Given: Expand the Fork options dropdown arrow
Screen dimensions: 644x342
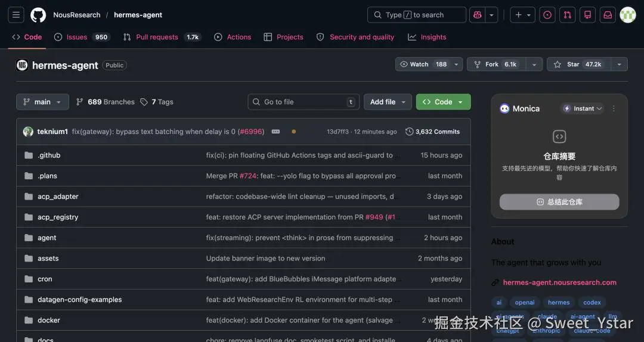Looking at the screenshot, I should tap(534, 64).
